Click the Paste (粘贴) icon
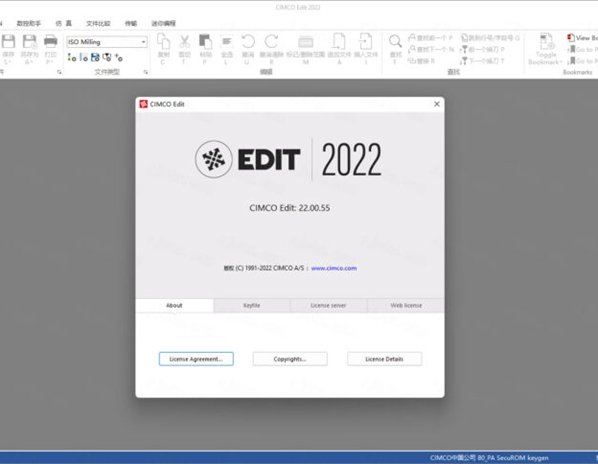 point(205,42)
